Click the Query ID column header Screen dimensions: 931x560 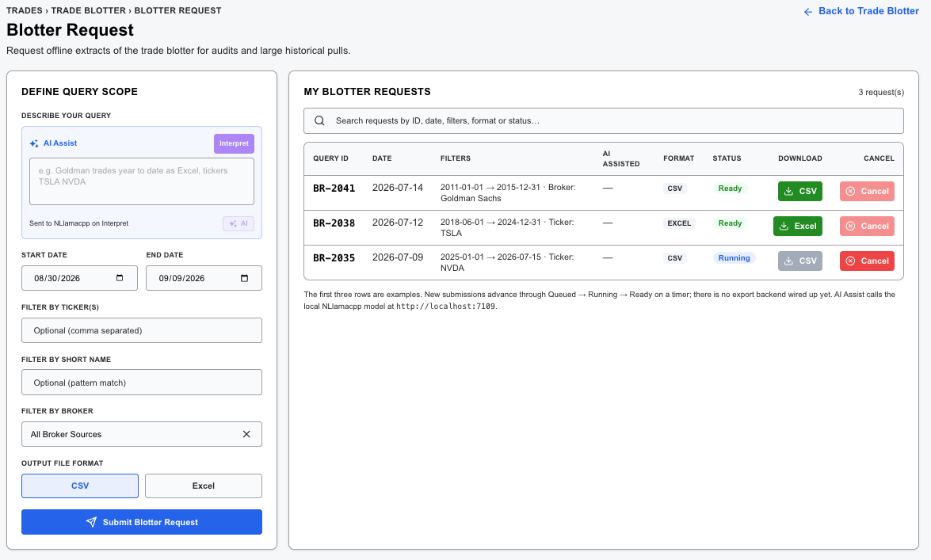coord(330,158)
